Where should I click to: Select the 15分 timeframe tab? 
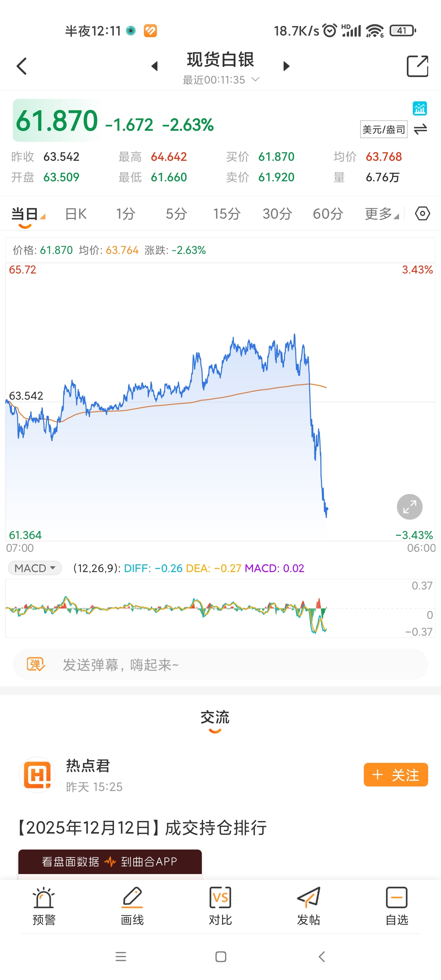pos(226,214)
